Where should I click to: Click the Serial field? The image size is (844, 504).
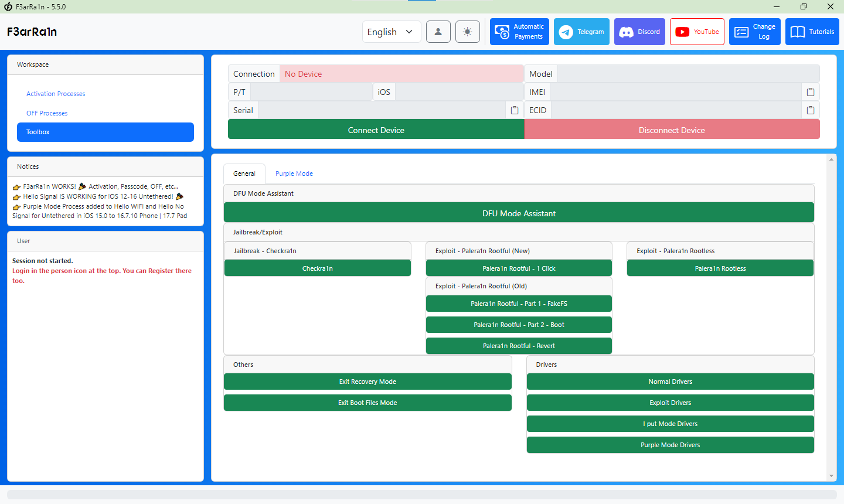click(382, 110)
